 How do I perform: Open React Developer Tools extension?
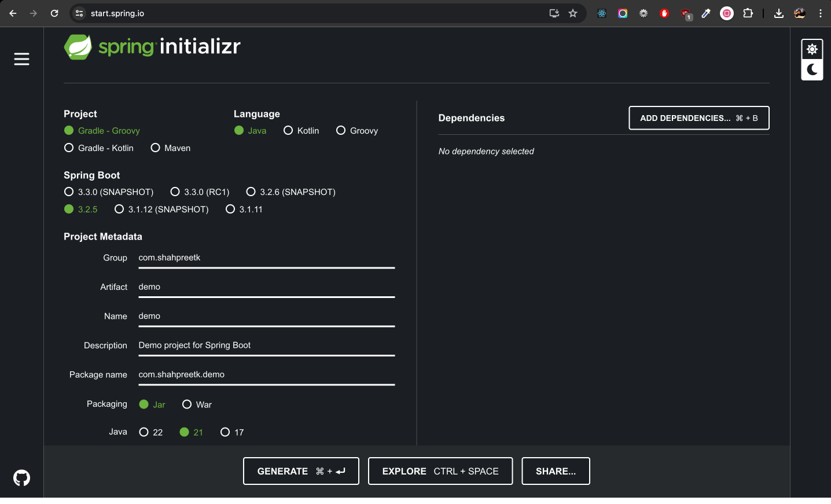(x=602, y=13)
